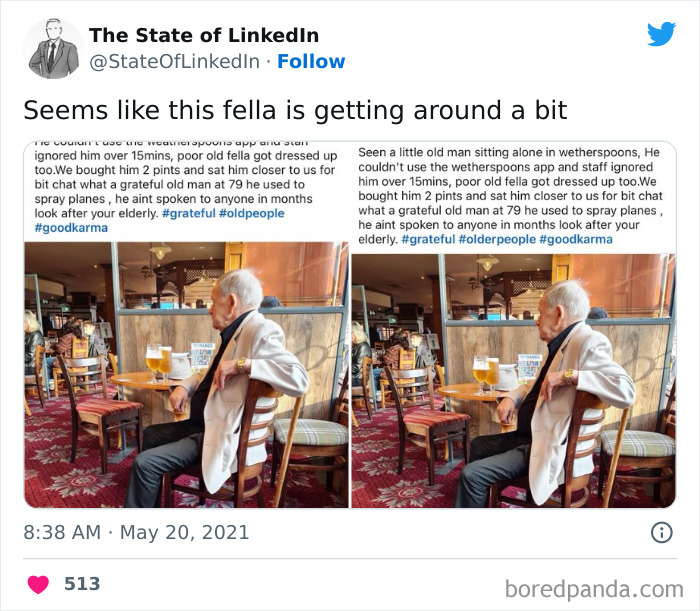Click #goodkarma hashtag in right post
This screenshot has height=611, width=700.
point(576,239)
